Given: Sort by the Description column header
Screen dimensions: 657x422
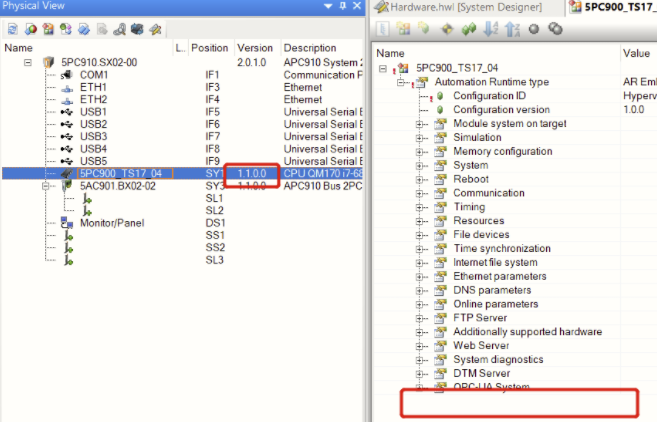Looking at the screenshot, I should pos(310,48).
